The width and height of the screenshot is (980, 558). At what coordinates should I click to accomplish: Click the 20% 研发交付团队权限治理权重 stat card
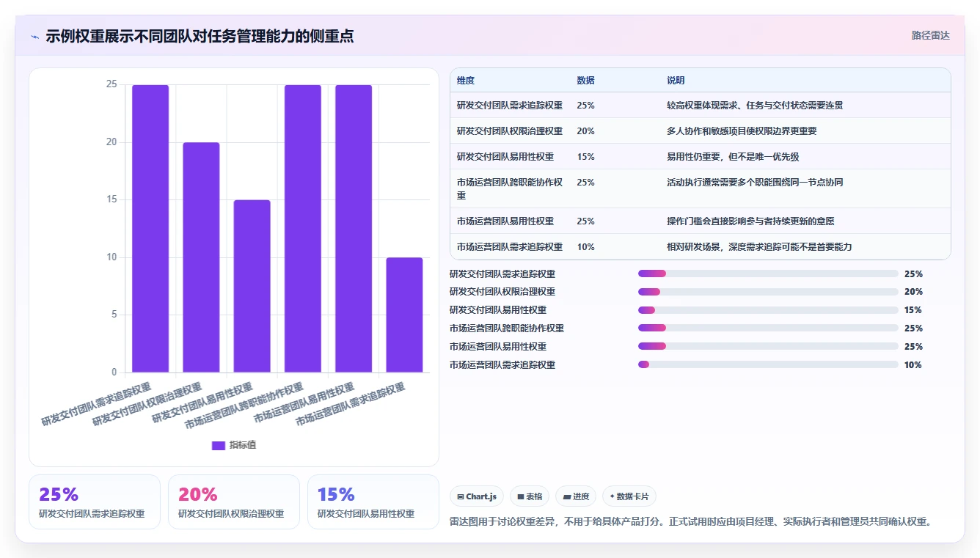click(234, 502)
